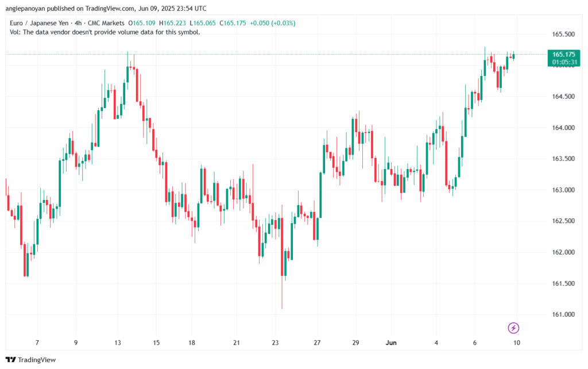
Task: Click the 161.000 price axis label
Action: pyautogui.click(x=563, y=314)
